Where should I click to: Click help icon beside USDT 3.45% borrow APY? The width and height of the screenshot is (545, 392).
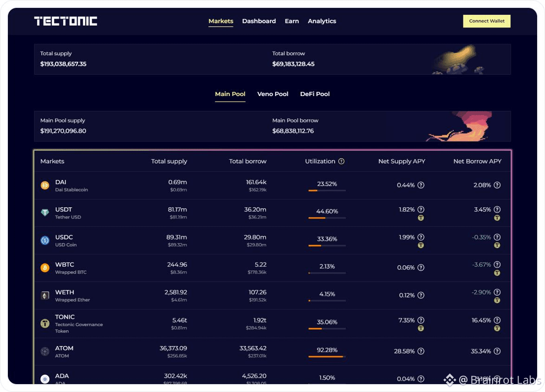(x=497, y=209)
